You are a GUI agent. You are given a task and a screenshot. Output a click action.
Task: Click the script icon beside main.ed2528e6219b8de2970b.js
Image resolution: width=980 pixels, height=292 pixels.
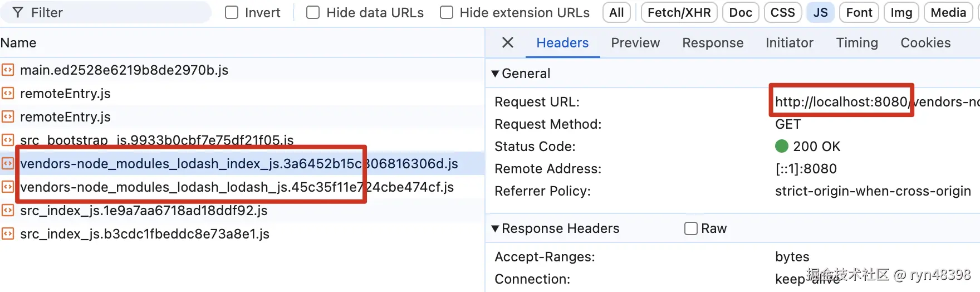point(8,70)
